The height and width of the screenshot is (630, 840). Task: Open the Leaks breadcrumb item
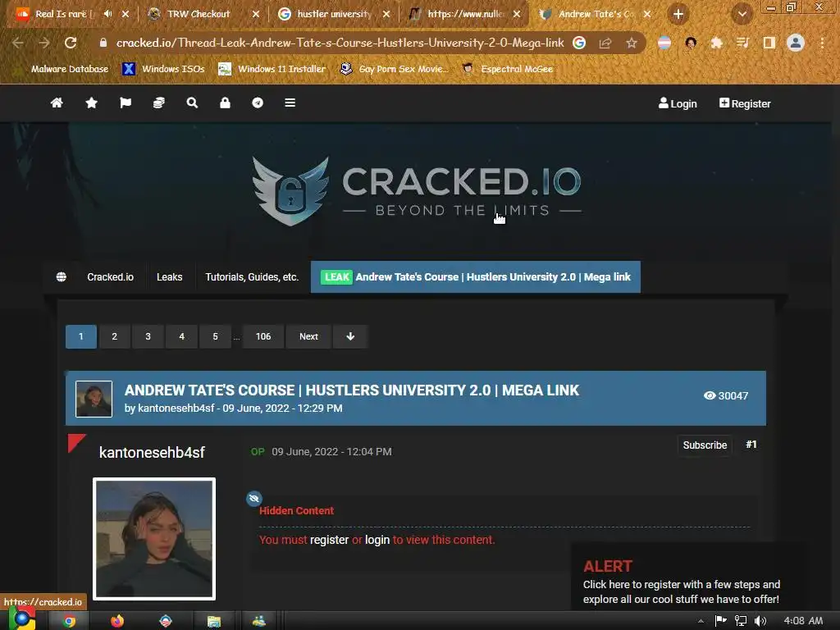[169, 277]
